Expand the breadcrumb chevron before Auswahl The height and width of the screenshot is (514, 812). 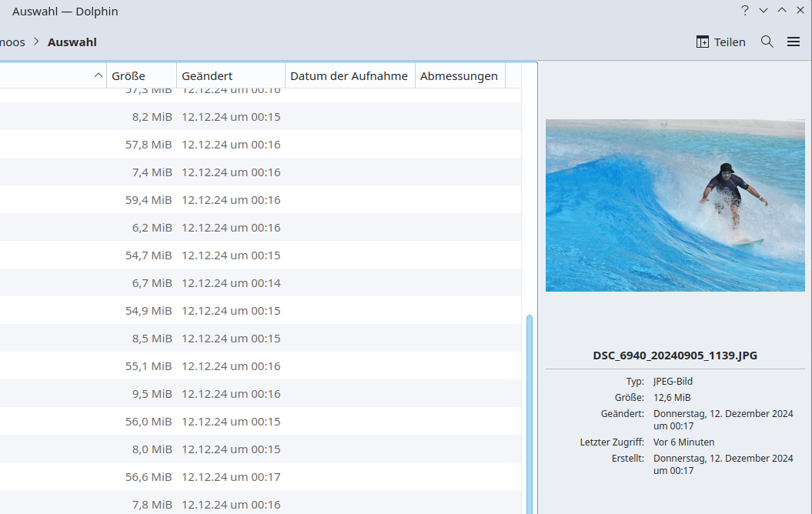pyautogui.click(x=36, y=42)
